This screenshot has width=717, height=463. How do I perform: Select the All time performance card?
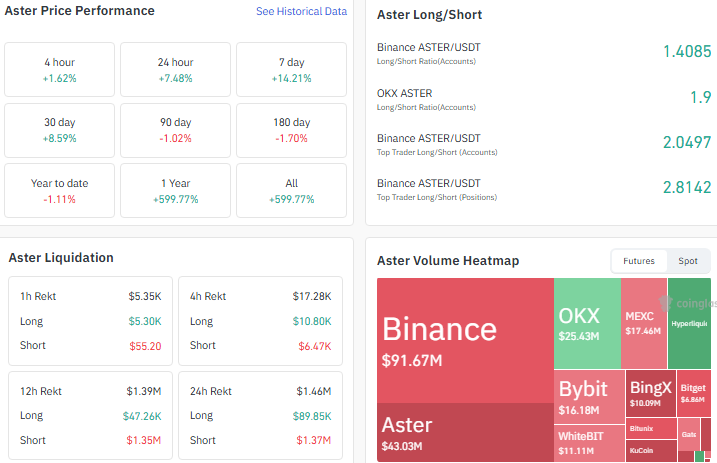click(x=291, y=191)
